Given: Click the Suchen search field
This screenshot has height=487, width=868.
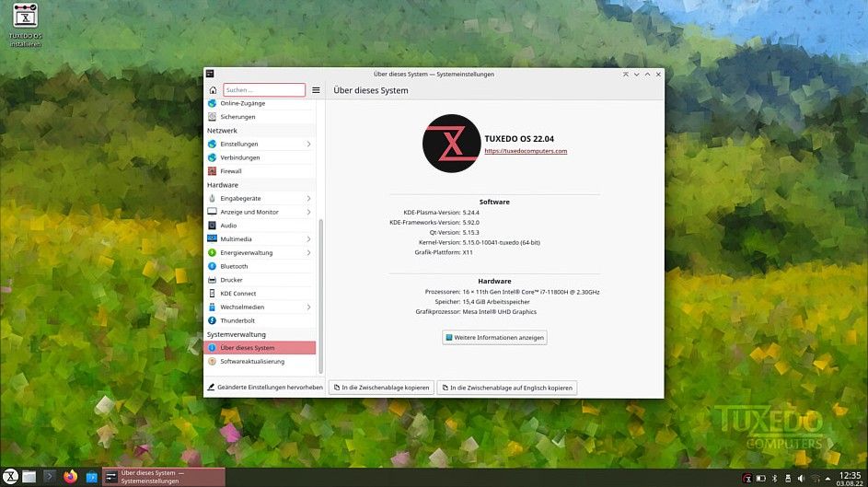Looking at the screenshot, I should (264, 90).
